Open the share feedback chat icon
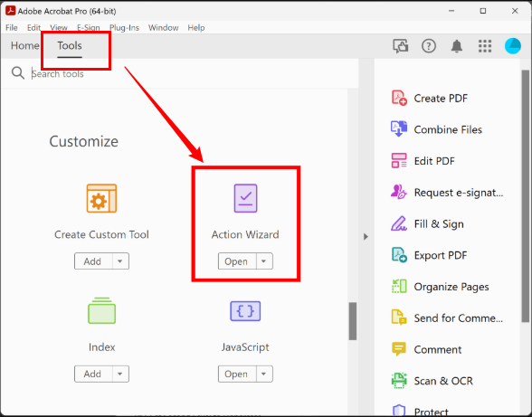This screenshot has width=532, height=417. coord(401,46)
